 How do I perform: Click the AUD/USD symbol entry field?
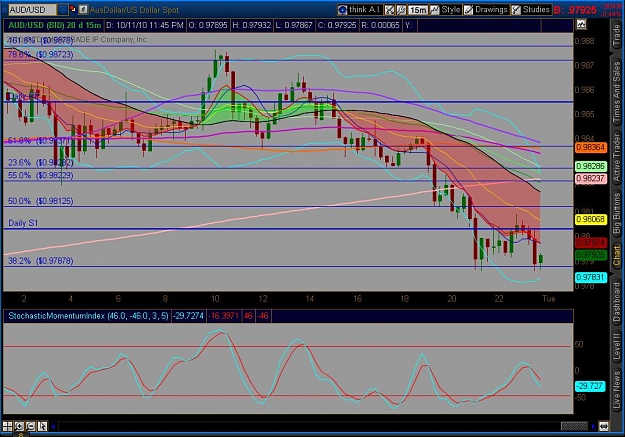click(x=33, y=9)
